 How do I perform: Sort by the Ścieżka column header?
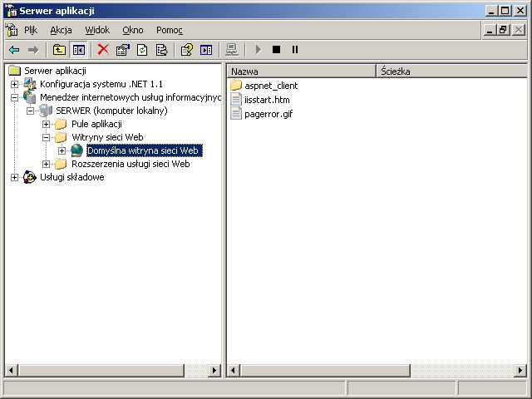point(452,71)
